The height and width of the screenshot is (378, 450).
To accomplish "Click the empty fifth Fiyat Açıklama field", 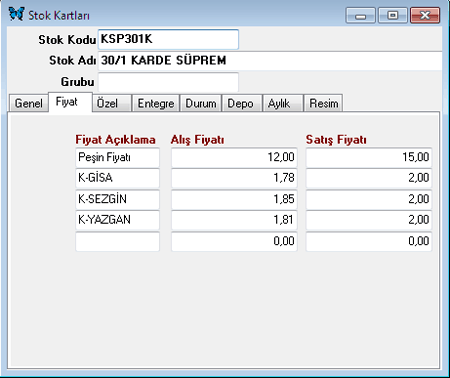I will [x=117, y=241].
